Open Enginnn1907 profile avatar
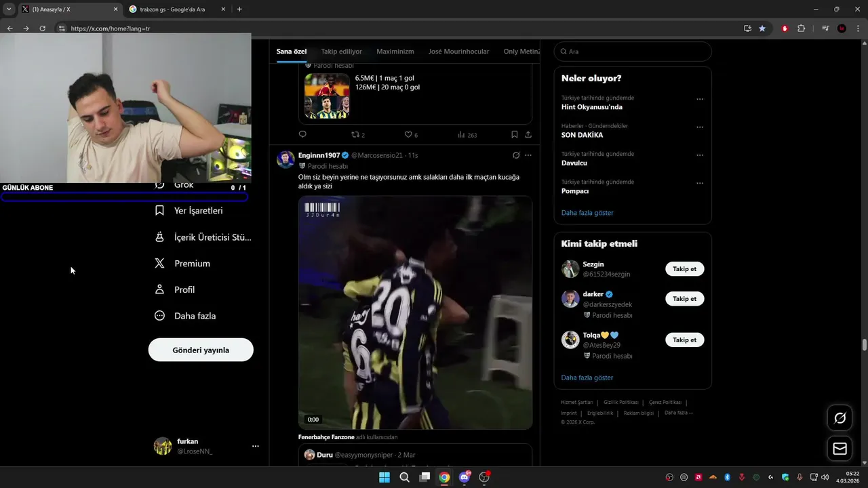Screen dimensions: 868x488 pyautogui.click(x=285, y=160)
